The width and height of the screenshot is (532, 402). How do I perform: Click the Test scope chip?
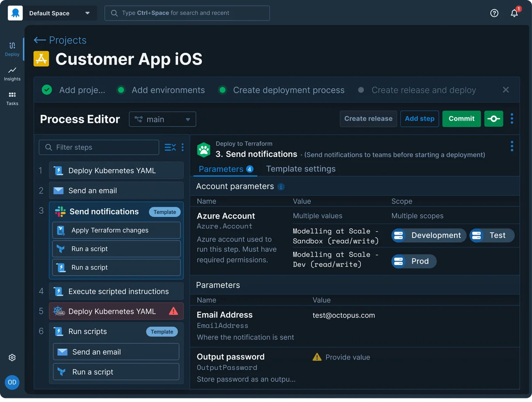click(x=492, y=235)
